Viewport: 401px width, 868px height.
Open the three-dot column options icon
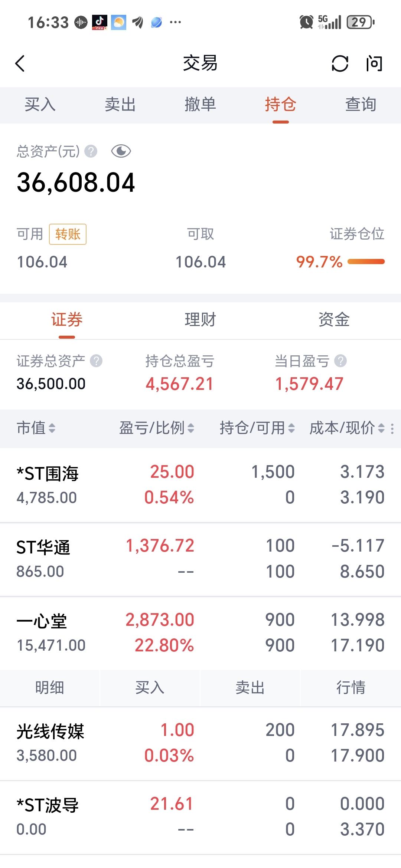(392, 428)
